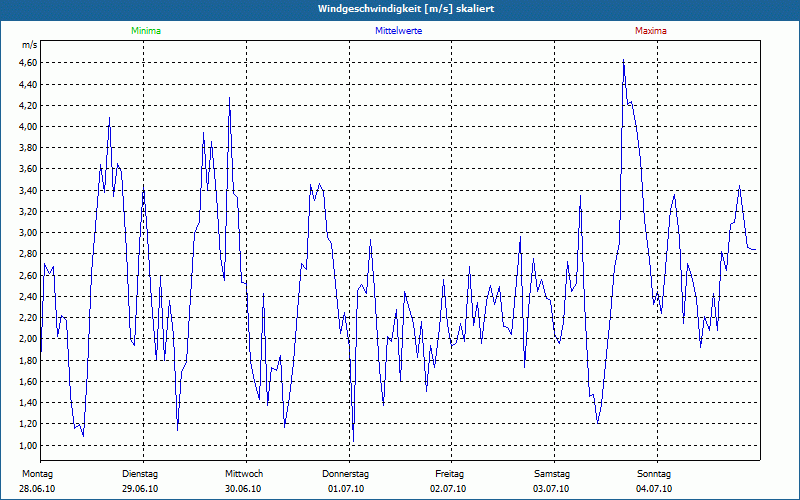The width and height of the screenshot is (800, 500).
Task: Click the date 28.06.10
Action: [x=37, y=489]
